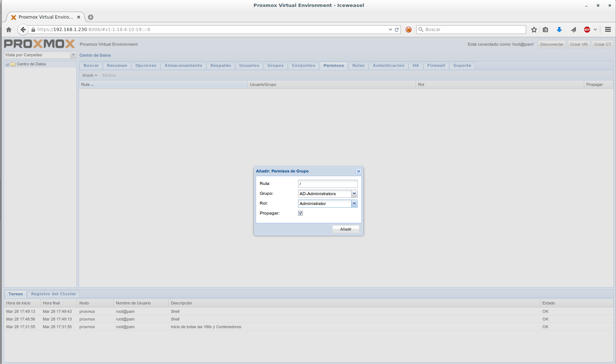Open the Grupo dropdown list
616x364 pixels.
coord(354,194)
